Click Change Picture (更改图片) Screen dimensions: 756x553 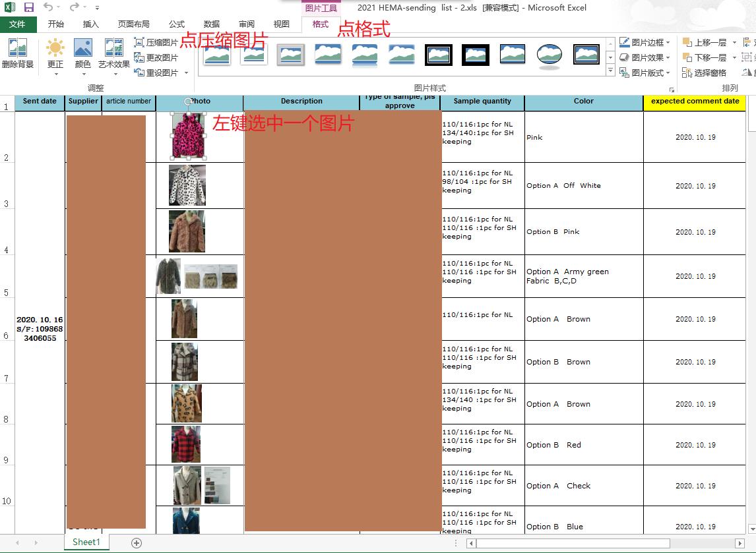pyautogui.click(x=156, y=57)
